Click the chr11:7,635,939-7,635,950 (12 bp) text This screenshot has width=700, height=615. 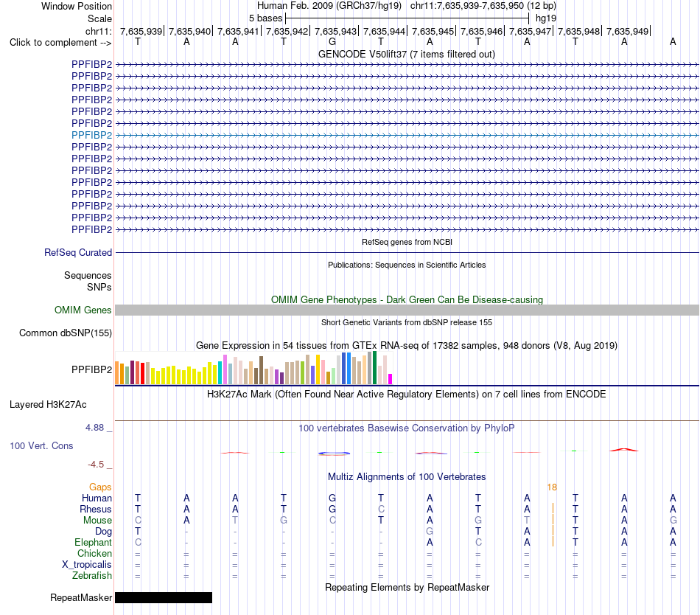click(x=483, y=6)
